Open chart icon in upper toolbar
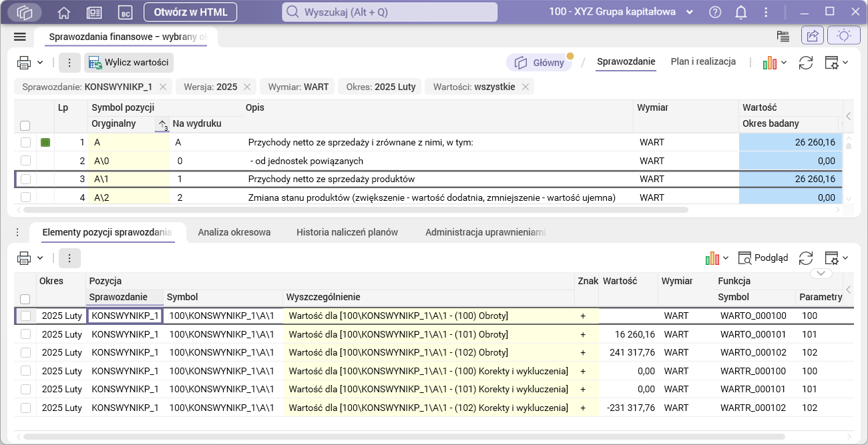The image size is (868, 445). tap(770, 63)
